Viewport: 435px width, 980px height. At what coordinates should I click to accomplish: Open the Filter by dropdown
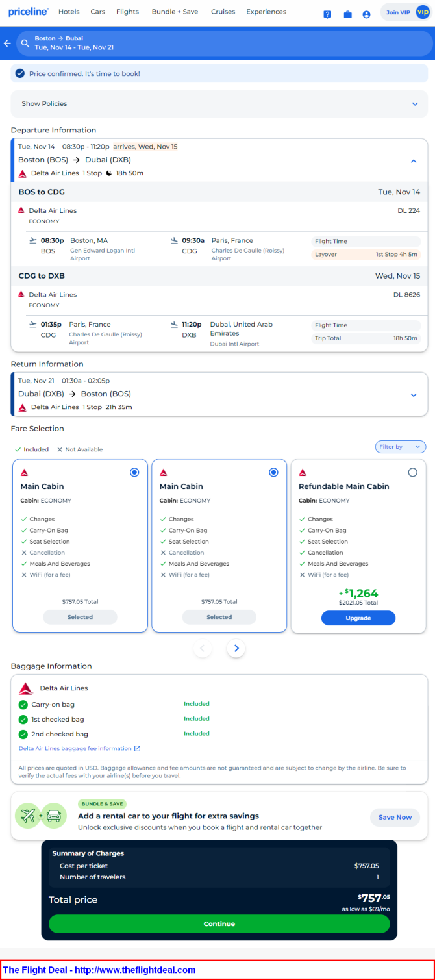point(401,447)
